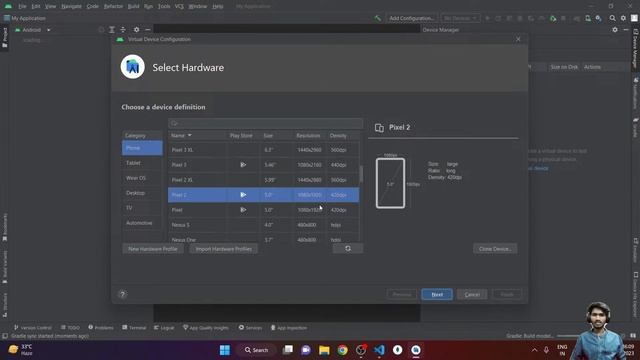This screenshot has width=640, height=360.
Task: Open Add Configuration dropdown
Action: coord(411,18)
